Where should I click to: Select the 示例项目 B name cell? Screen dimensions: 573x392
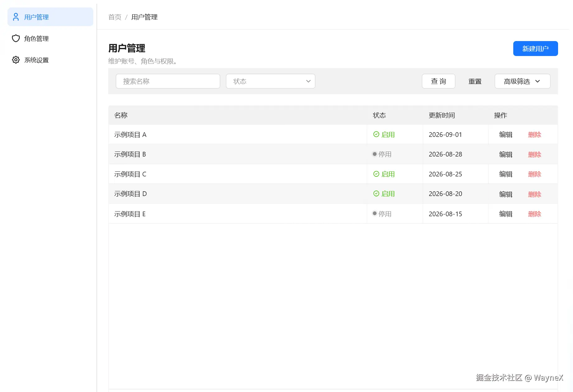(238, 154)
